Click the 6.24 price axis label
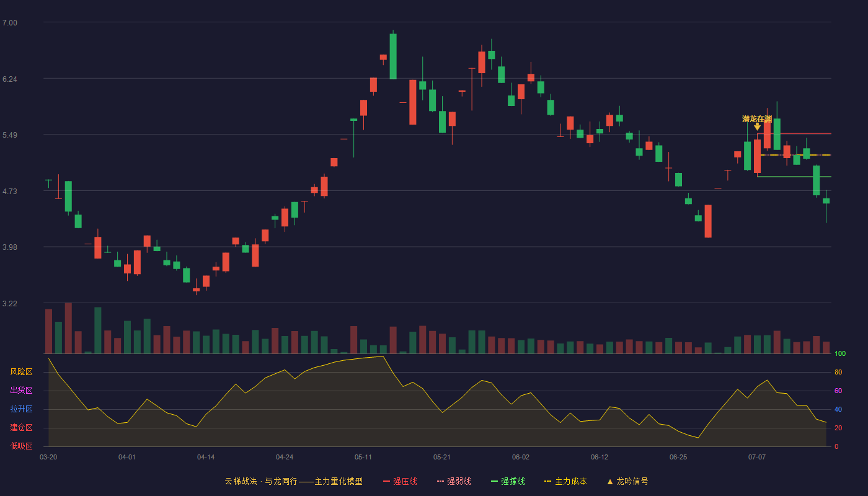This screenshot has width=868, height=496. tap(9, 79)
